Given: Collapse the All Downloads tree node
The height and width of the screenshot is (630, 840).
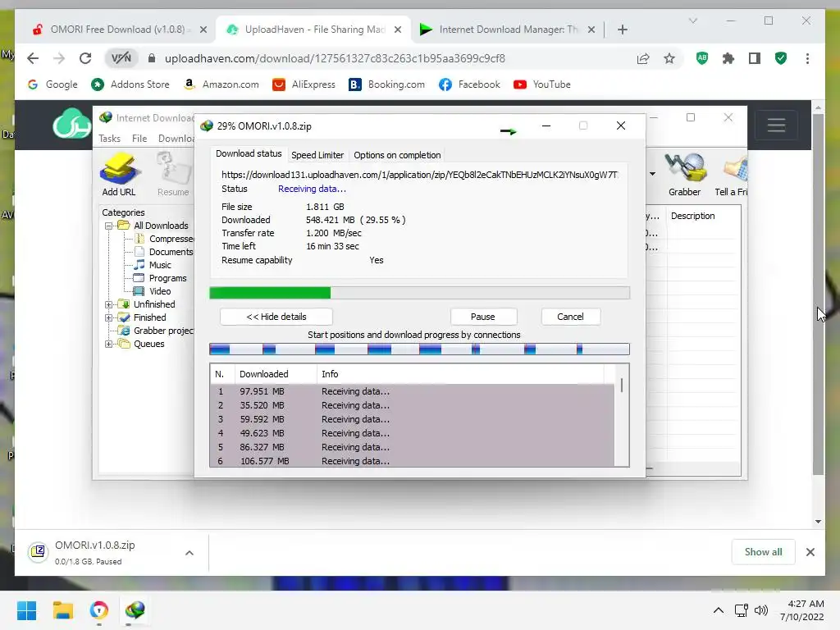Looking at the screenshot, I should coord(109,226).
